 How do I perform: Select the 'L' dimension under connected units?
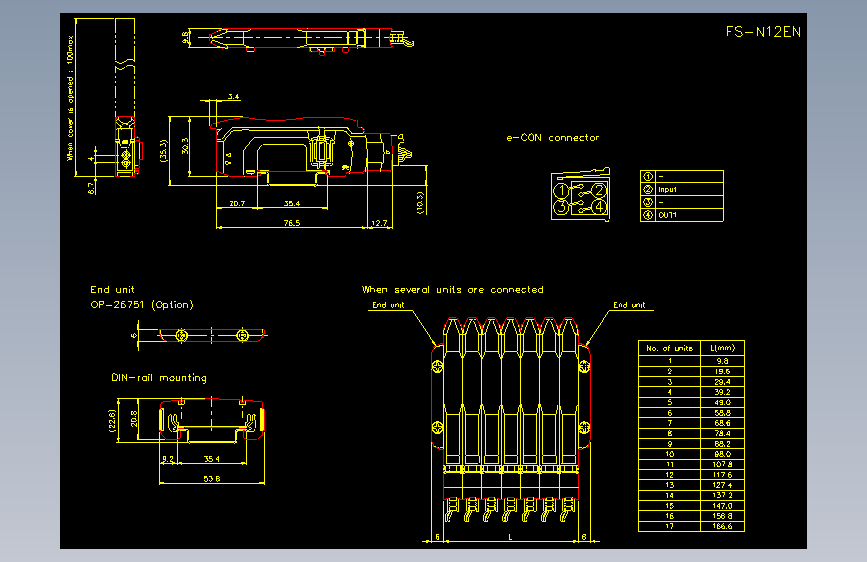tap(510, 537)
